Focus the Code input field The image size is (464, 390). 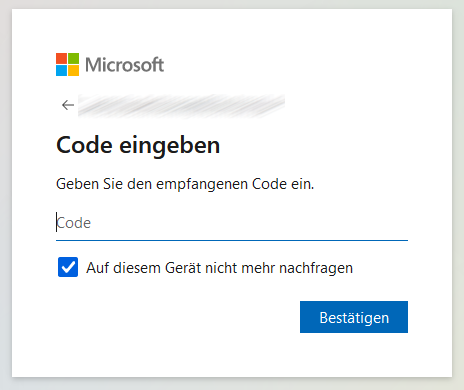(232, 223)
